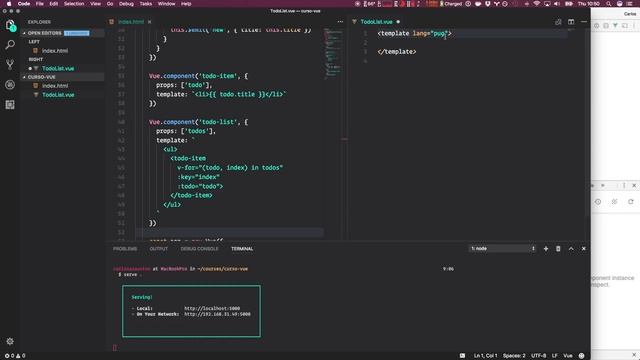Open changes icon in right editor toolbar
640x360 pixels.
558,22
